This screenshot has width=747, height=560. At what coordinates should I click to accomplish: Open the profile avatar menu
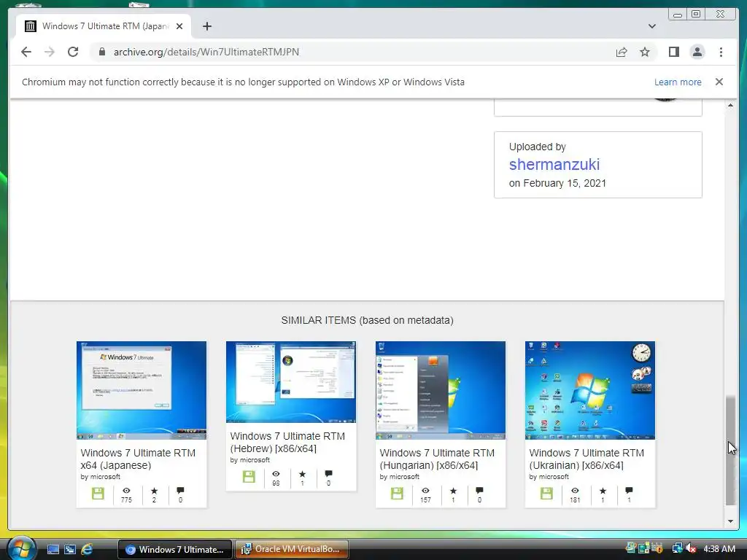pyautogui.click(x=697, y=52)
